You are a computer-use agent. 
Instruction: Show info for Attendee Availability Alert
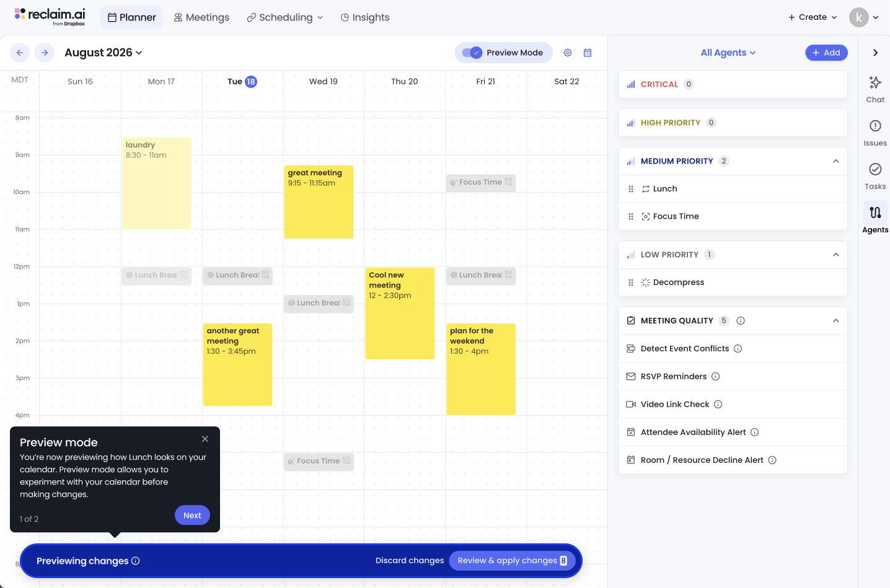[754, 432]
